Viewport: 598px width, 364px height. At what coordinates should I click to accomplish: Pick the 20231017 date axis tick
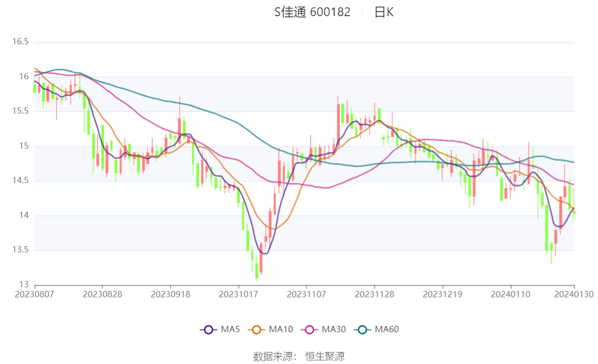point(239,294)
